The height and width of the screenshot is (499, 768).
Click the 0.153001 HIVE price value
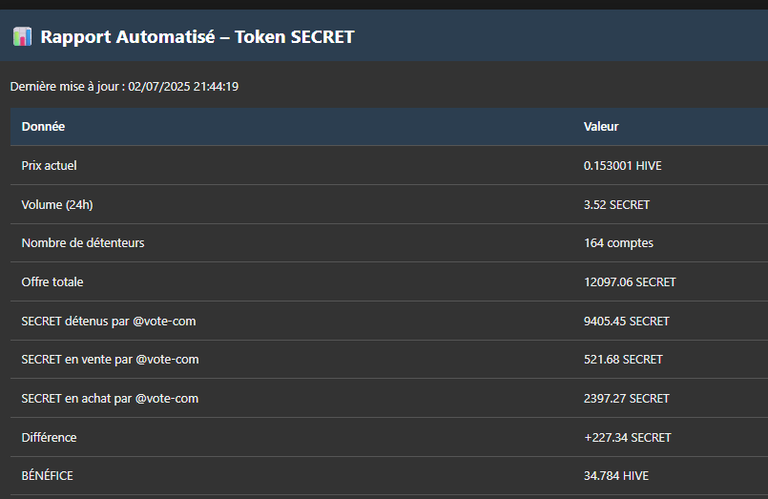pos(623,166)
